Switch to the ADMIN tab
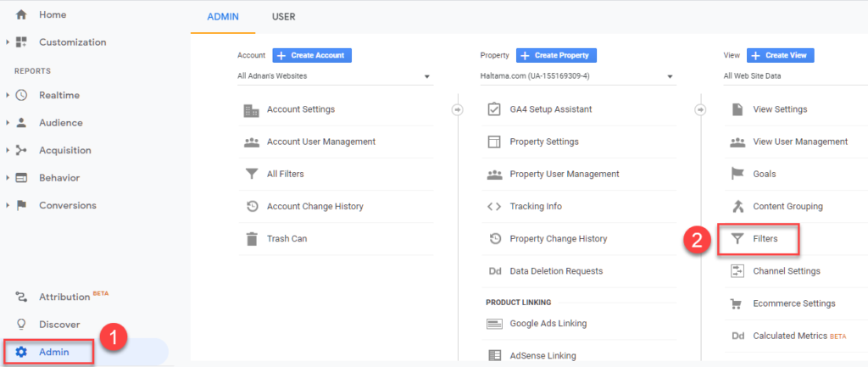This screenshot has width=868, height=367. (223, 17)
